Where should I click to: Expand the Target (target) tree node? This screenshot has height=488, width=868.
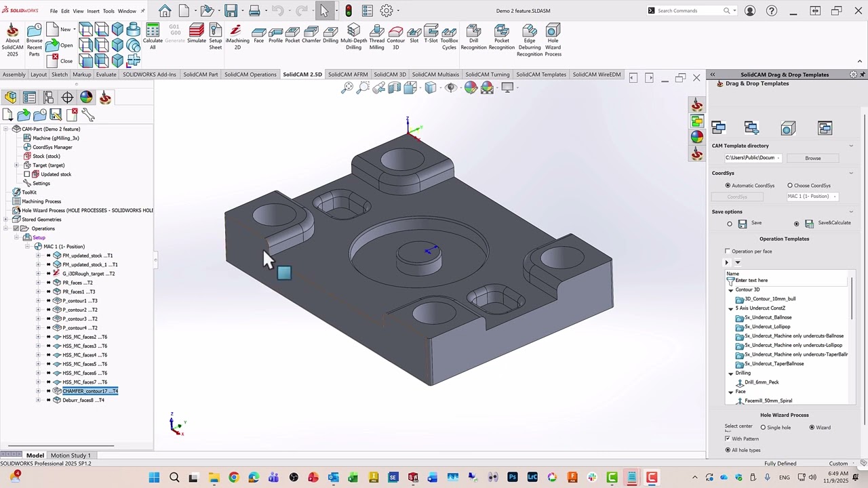16,165
